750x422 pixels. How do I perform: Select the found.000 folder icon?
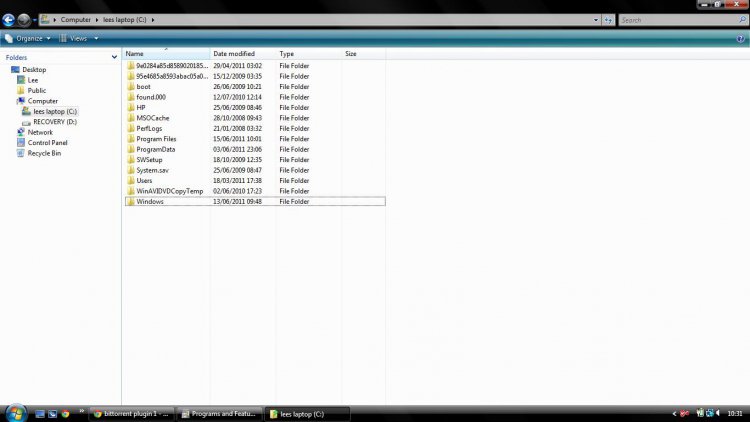pyautogui.click(x=131, y=97)
